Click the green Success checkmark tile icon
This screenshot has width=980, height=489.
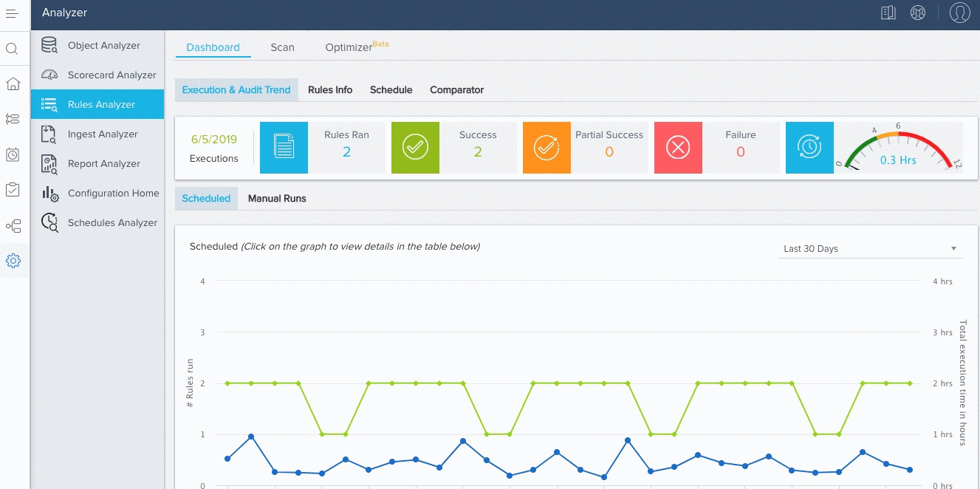tap(415, 148)
